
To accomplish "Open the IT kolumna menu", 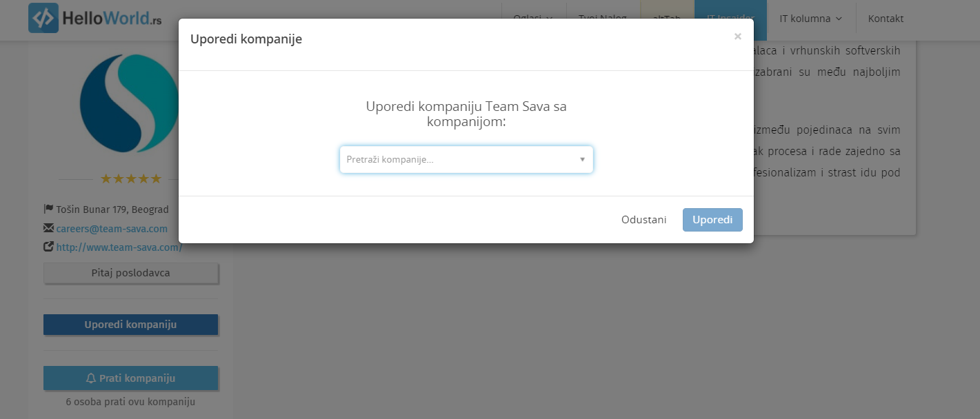I will pyautogui.click(x=811, y=19).
